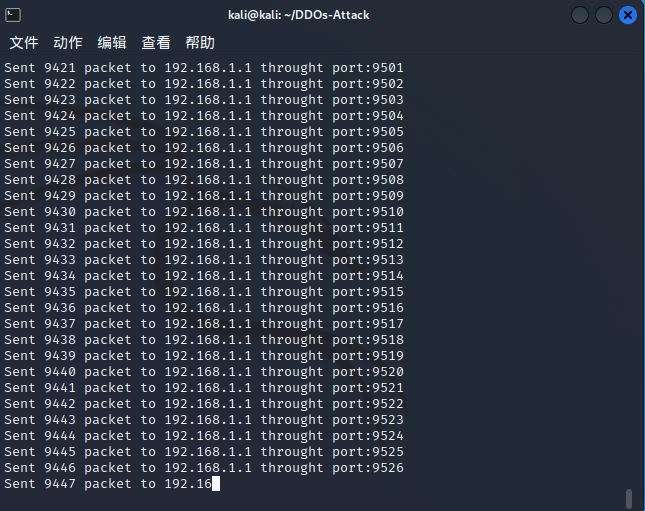Click the line ending with port:9501
Screen dimensions: 645x511
click(x=204, y=67)
